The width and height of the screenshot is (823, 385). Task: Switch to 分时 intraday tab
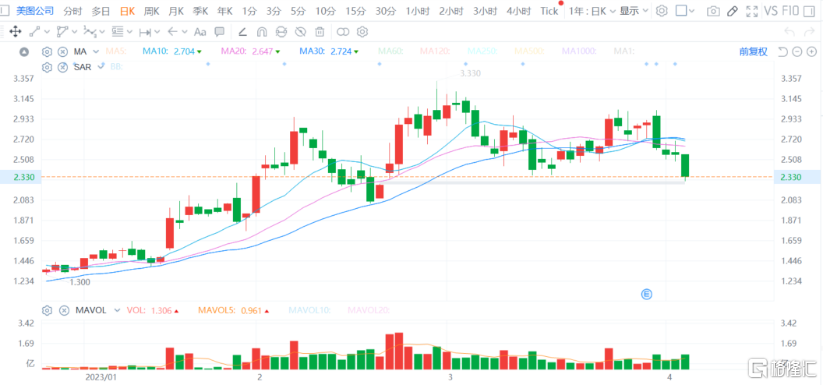coord(72,10)
